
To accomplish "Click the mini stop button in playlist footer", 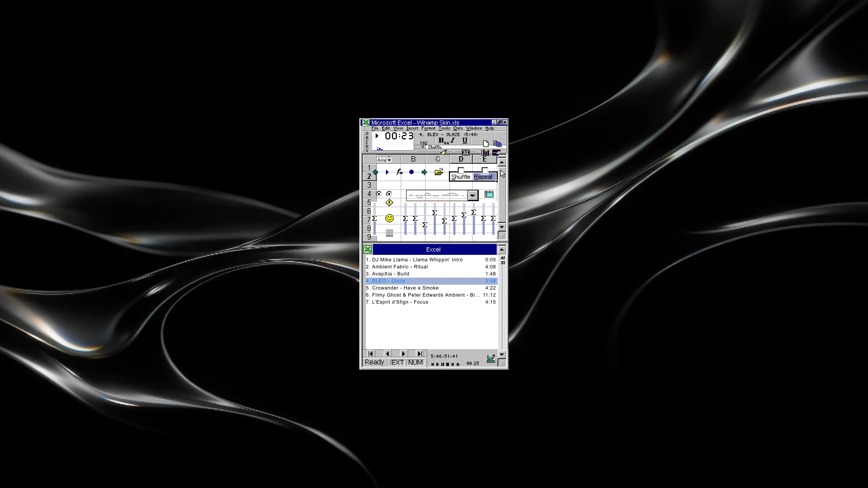I will (448, 364).
